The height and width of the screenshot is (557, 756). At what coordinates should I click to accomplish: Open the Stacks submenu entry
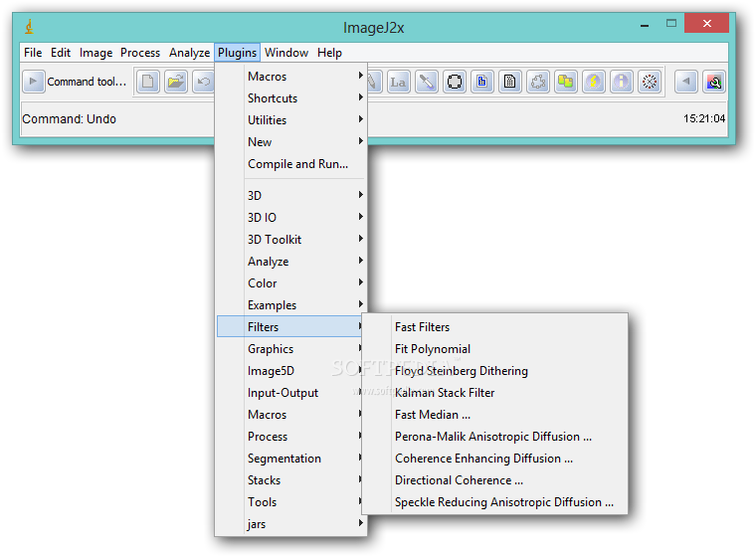291,480
